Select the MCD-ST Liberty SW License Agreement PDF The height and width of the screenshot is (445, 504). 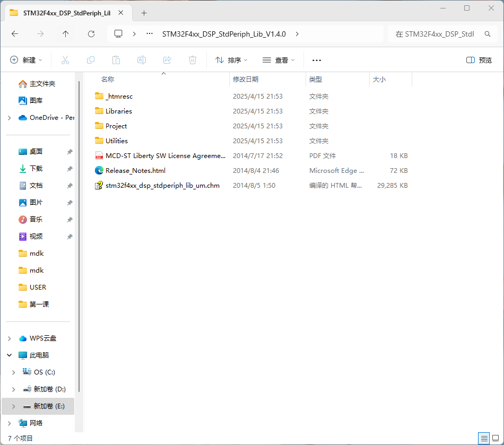coord(166,155)
